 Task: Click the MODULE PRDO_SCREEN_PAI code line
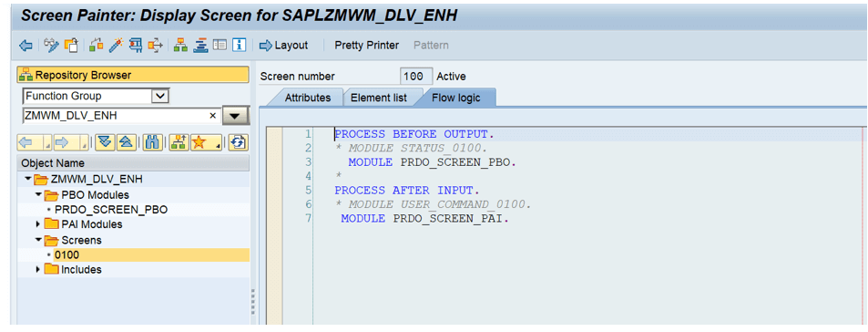pos(424,218)
